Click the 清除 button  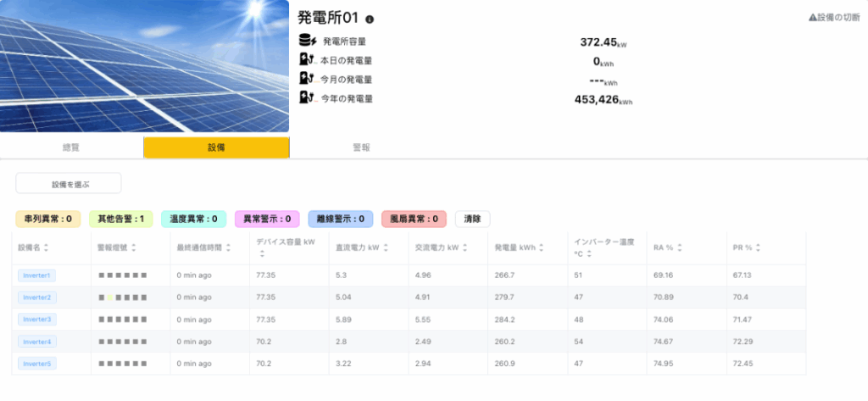tap(473, 219)
